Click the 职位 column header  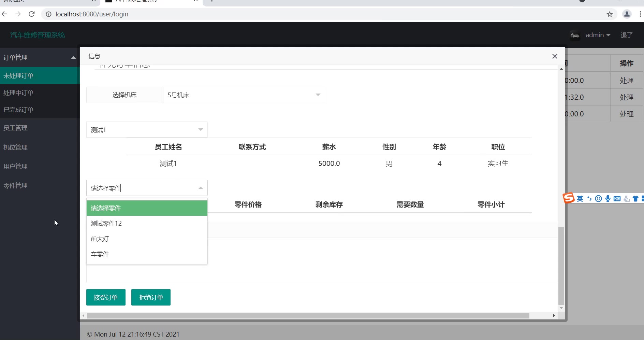coord(498,147)
